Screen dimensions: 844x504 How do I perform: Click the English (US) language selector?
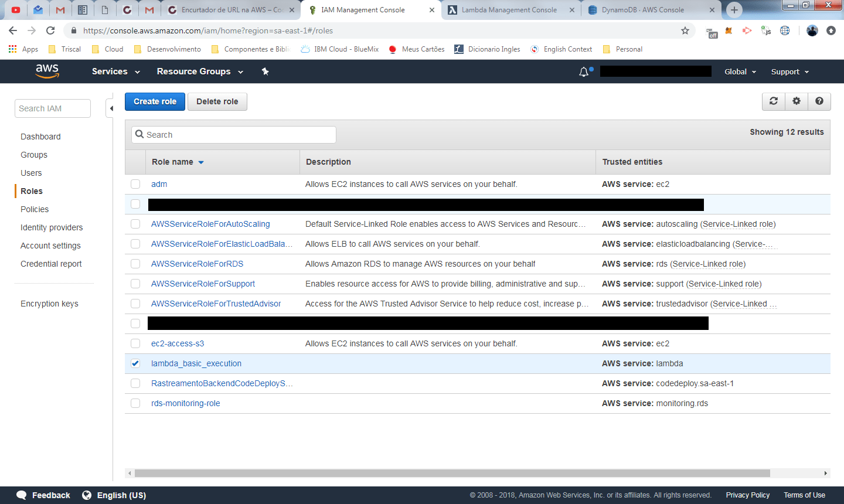[114, 495]
